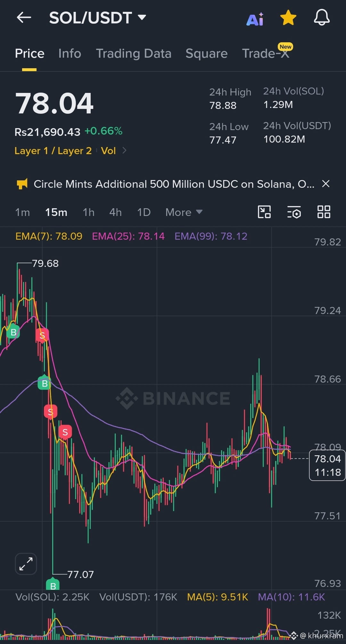Select the 24h High value 78.88
The image size is (346, 644).
coord(223,105)
